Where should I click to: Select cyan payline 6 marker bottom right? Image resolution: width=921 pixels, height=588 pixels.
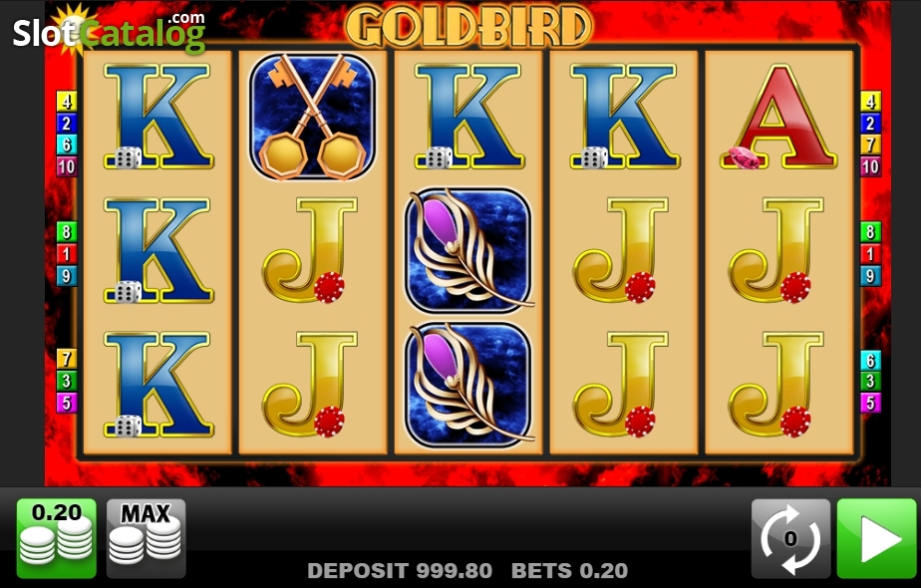pyautogui.click(x=870, y=360)
